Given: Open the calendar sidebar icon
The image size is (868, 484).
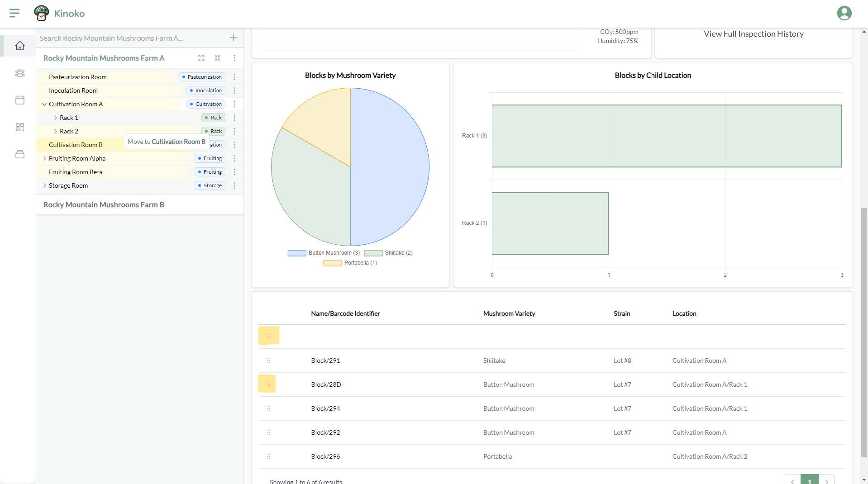Looking at the screenshot, I should pos(20,100).
